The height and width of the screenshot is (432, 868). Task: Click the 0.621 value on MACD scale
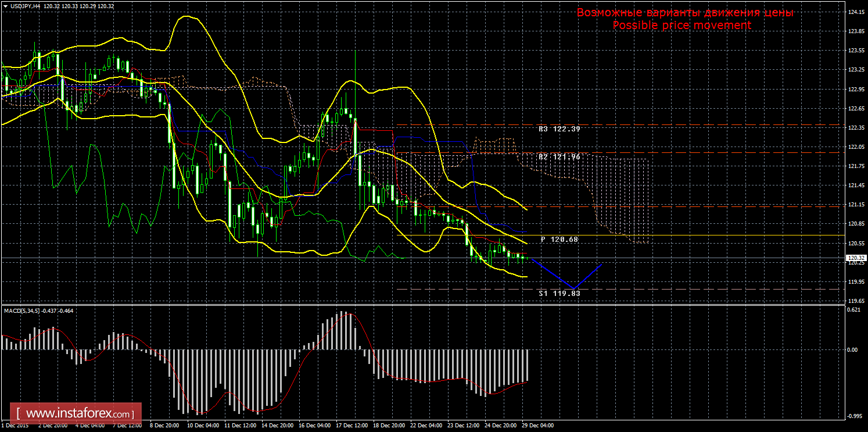click(x=853, y=310)
